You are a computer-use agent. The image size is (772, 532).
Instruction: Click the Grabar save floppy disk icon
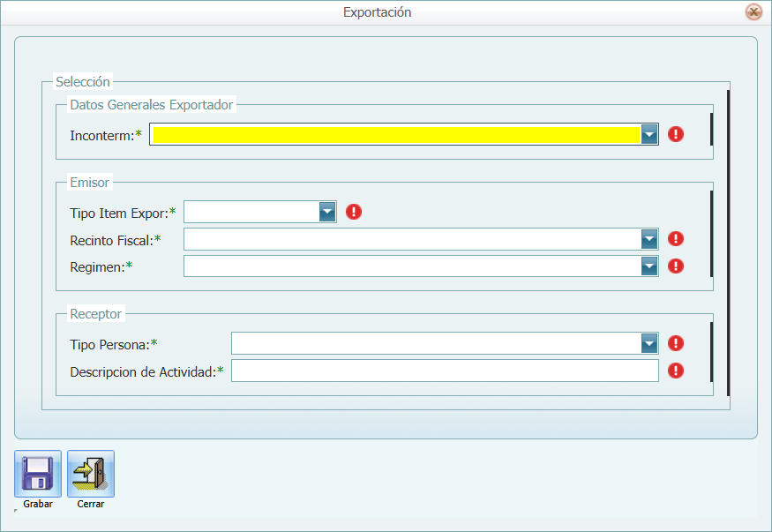[x=38, y=474]
